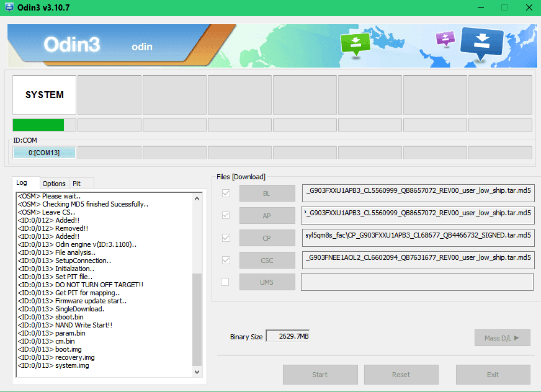
Task: Click the green download icon in banner
Action: [x=355, y=44]
